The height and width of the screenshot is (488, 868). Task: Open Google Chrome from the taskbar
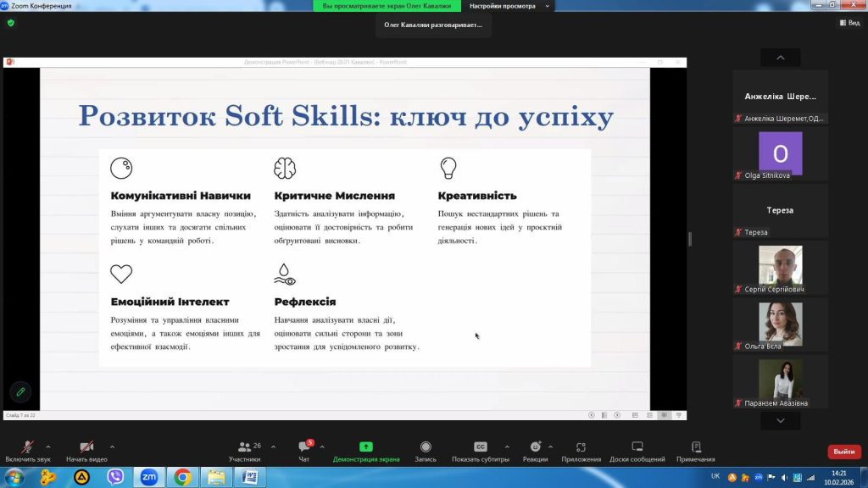182,478
